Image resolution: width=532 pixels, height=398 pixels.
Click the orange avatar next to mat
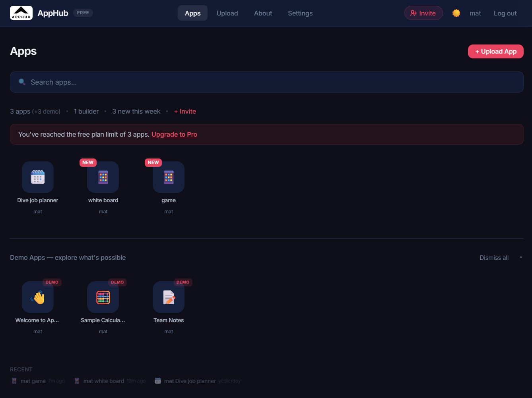(x=456, y=13)
